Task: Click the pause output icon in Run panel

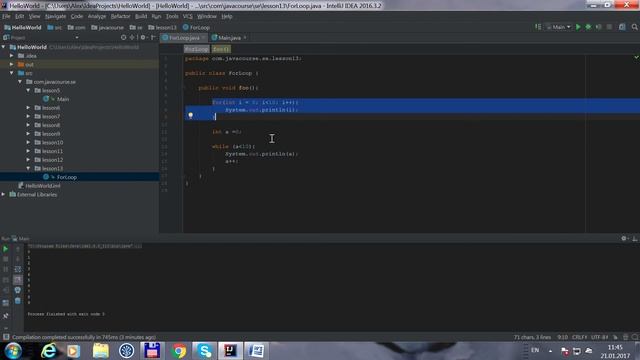Action: tap(6, 269)
